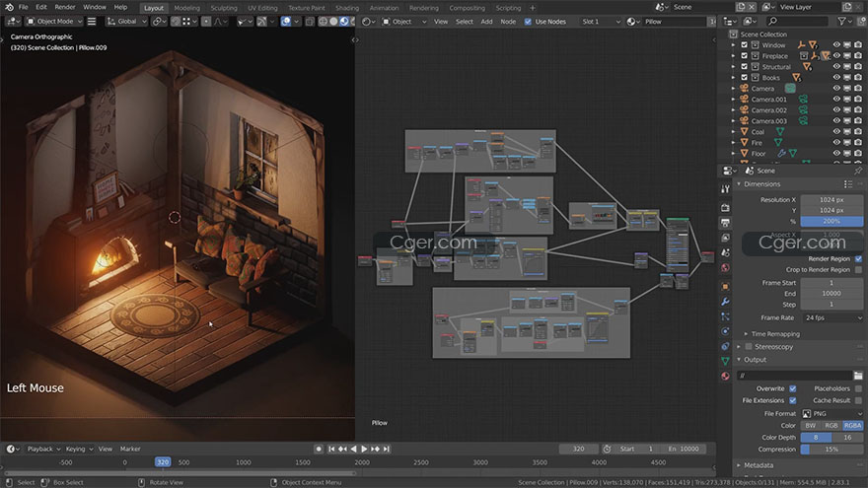Open the Output properties printer icon
868x488 pixels.
[x=725, y=223]
